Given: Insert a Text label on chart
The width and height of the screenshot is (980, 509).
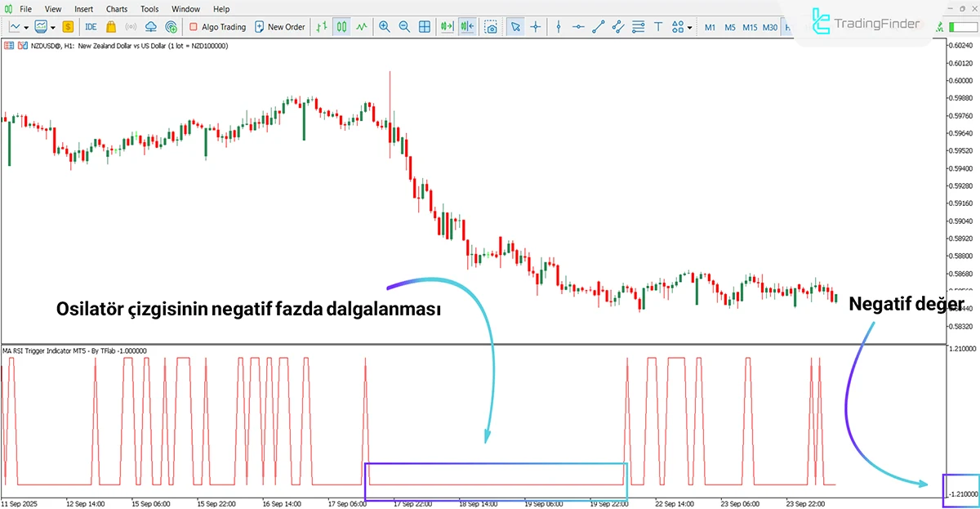Looking at the screenshot, I should coord(658,27).
